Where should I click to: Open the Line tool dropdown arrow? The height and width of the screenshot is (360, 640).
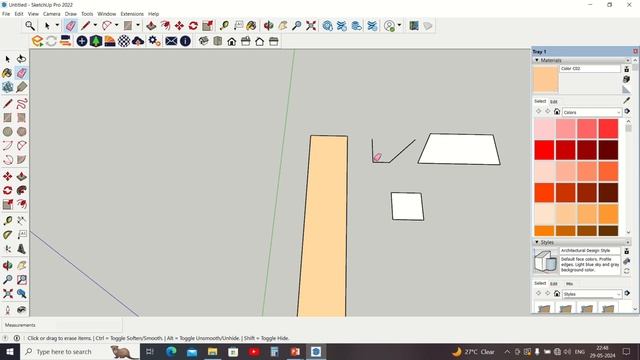(x=95, y=25)
